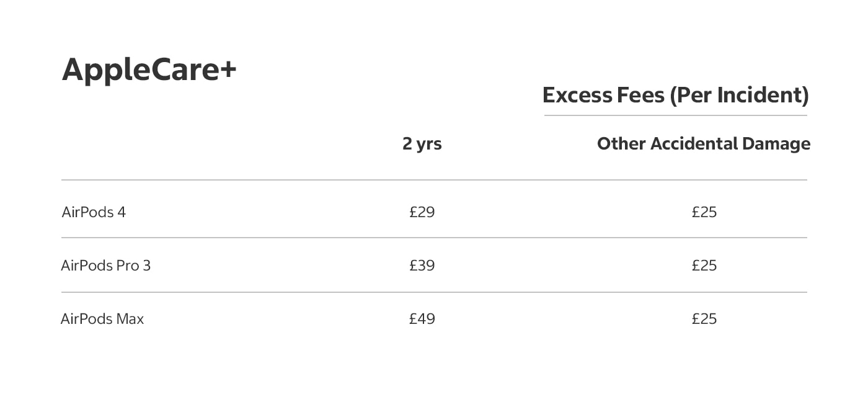The width and height of the screenshot is (868, 394).
Task: Click the divider line below column headers
Action: 434,180
